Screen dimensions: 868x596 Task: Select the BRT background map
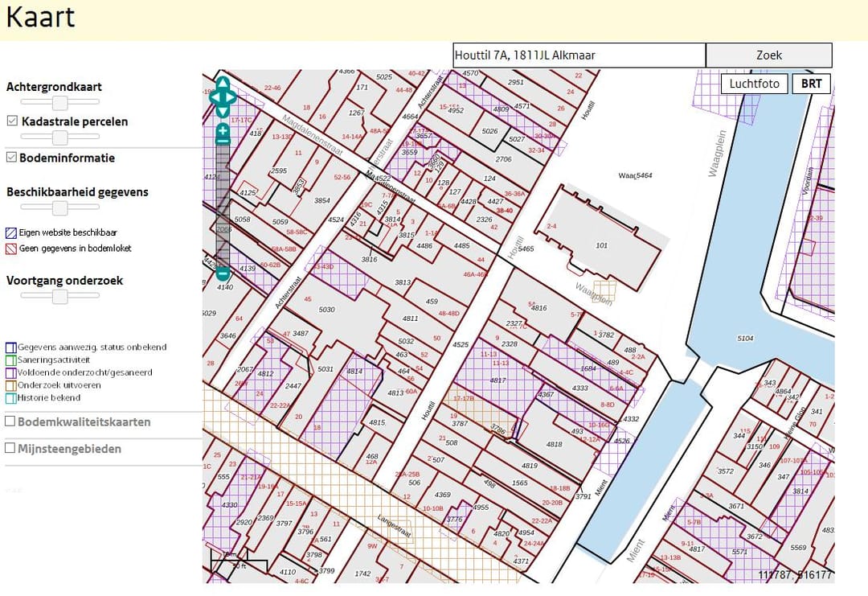tap(811, 84)
